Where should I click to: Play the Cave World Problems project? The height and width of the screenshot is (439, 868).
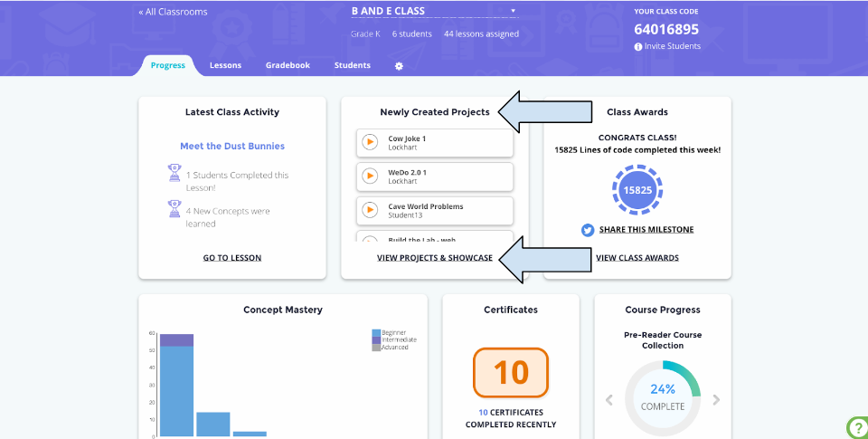(x=369, y=210)
